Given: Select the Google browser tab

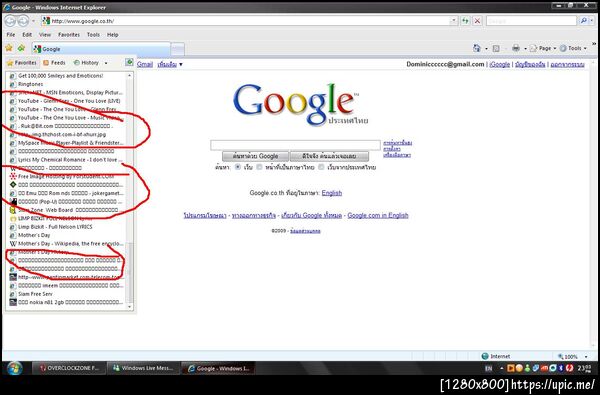Looking at the screenshot, I should point(101,49).
